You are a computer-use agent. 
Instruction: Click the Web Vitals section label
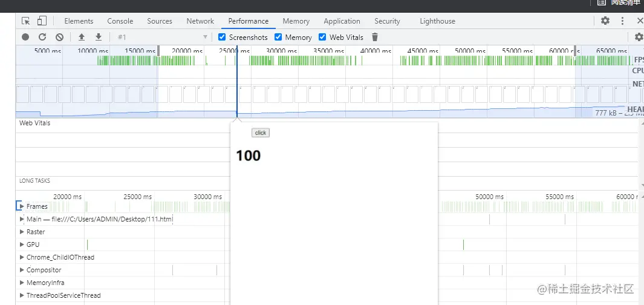pos(35,123)
